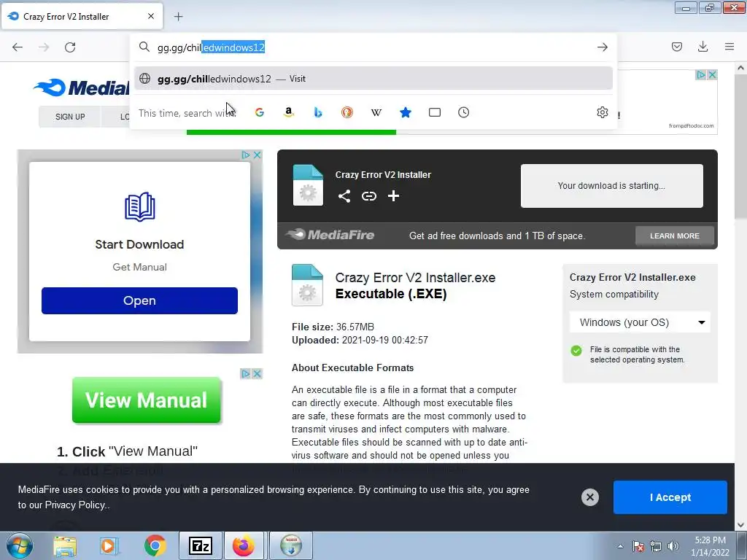Click in the address bar URL field
This screenshot has height=560, width=747.
point(373,47)
